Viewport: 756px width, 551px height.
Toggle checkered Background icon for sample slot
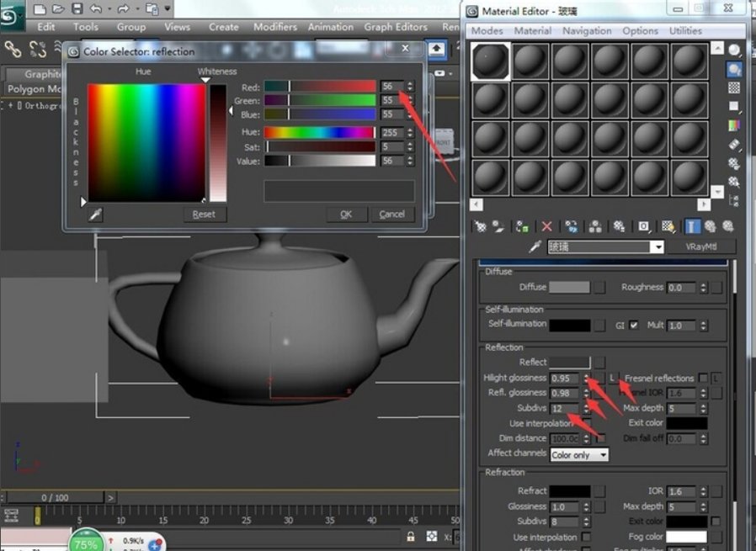click(x=734, y=88)
